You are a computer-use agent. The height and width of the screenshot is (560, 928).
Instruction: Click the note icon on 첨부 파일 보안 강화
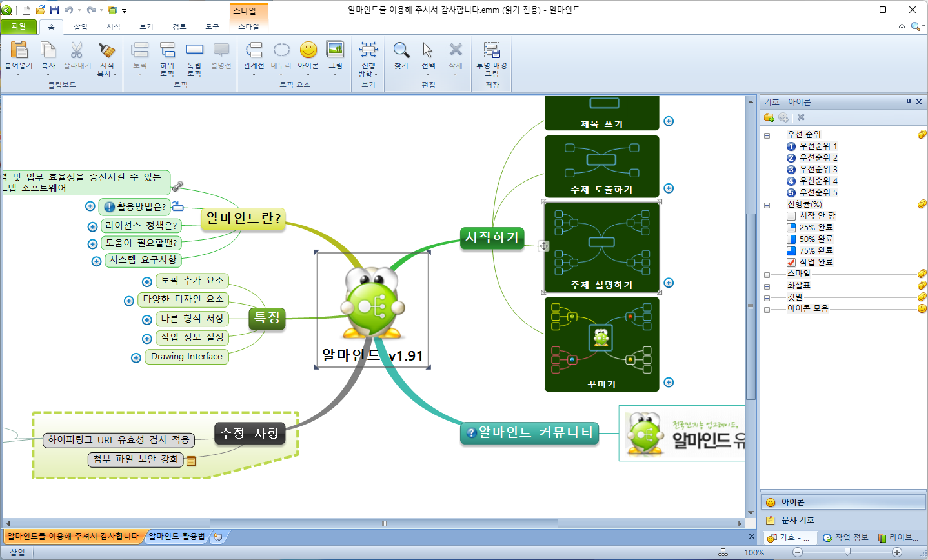click(191, 461)
